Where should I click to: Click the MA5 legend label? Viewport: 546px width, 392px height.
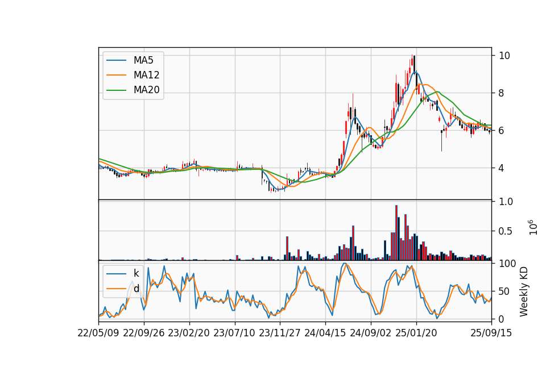tap(143, 60)
